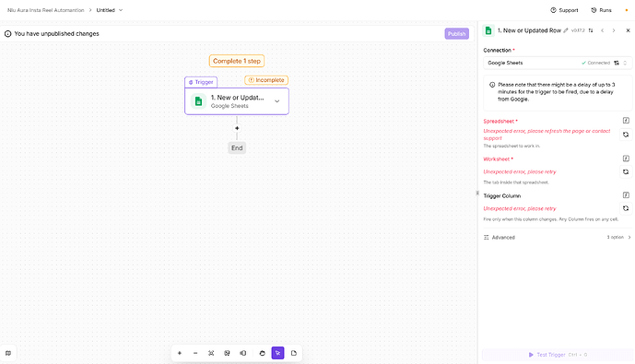The width and height of the screenshot is (635, 364).
Task: Fit flow to view in canvas toolbar
Action: 211,353
